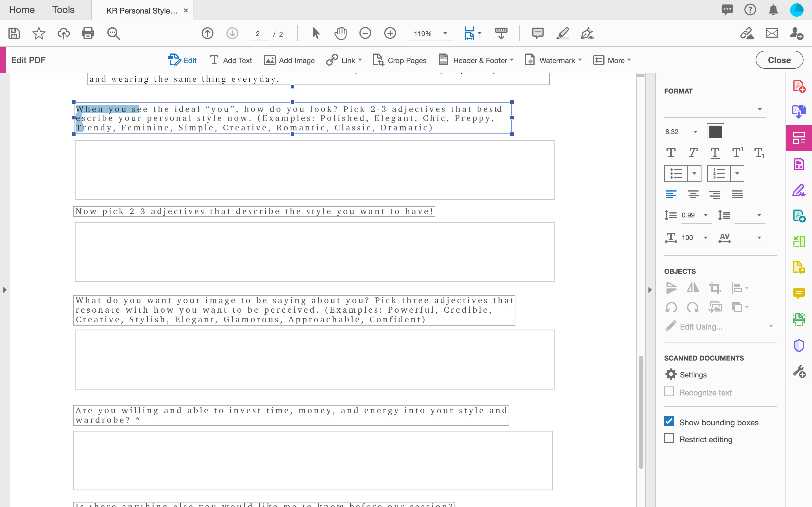Apply italic text formatting
This screenshot has height=507, width=812.
[x=693, y=153]
